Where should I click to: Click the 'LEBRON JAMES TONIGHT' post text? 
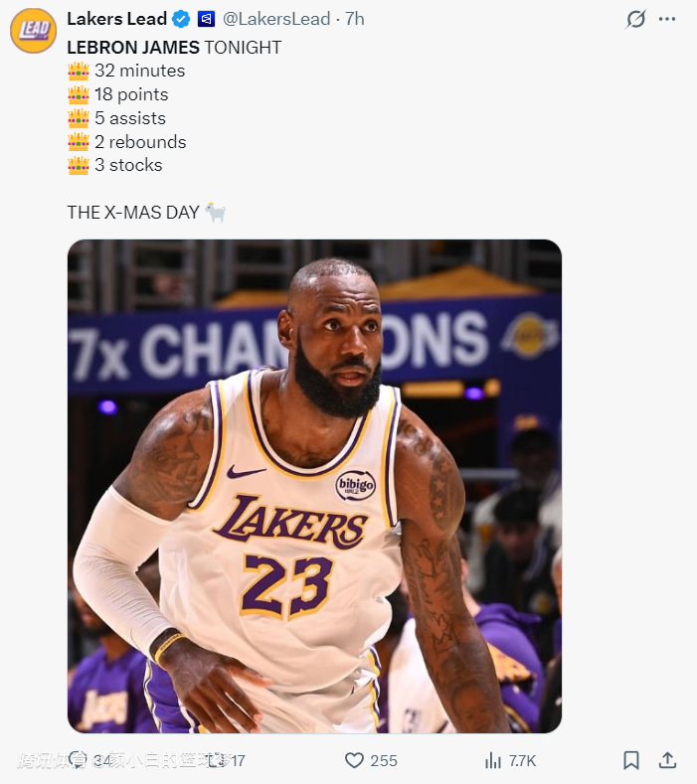pos(174,48)
